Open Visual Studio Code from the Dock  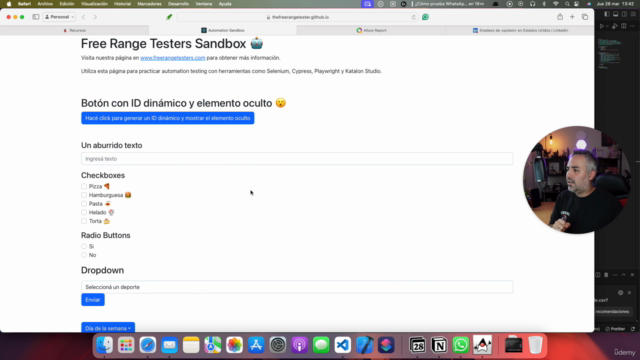pyautogui.click(x=343, y=345)
